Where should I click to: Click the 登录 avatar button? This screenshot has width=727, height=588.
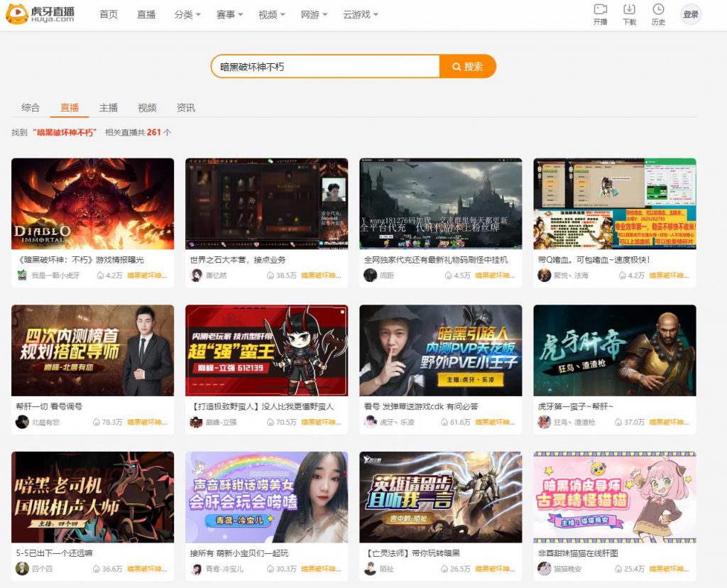[x=690, y=14]
